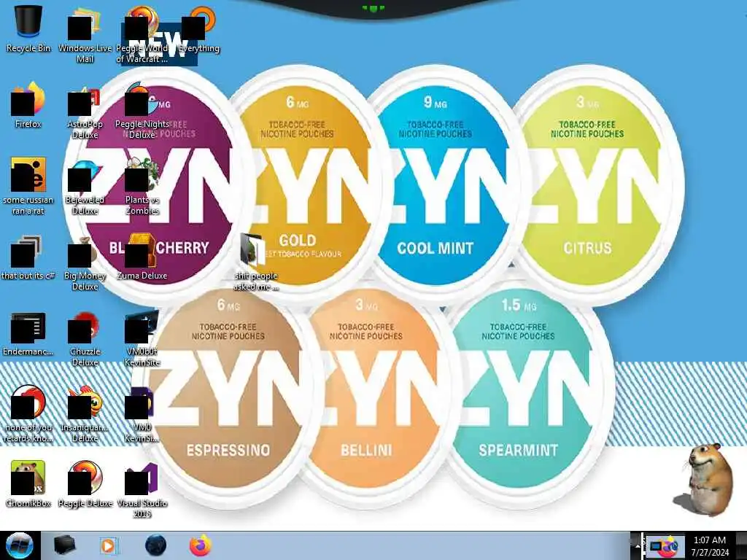This screenshot has width=747, height=560.
Task: Select the 'that but its c#' item
Action: pyautogui.click(x=28, y=257)
